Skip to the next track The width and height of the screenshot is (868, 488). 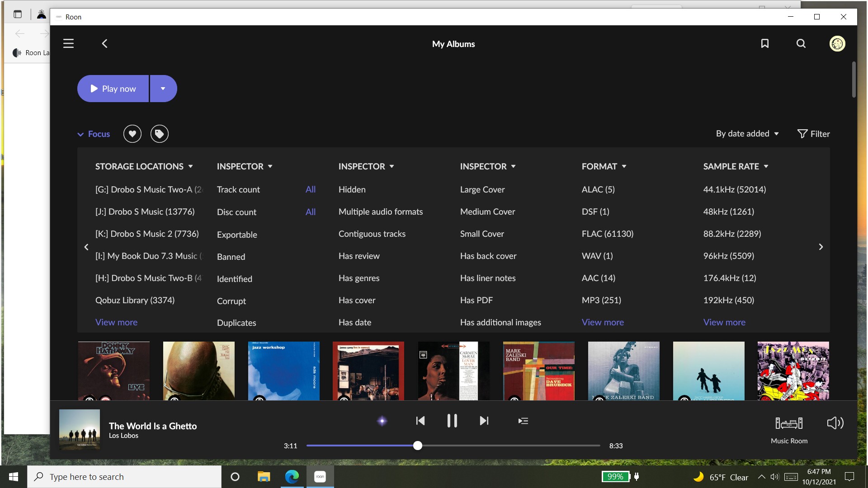click(x=484, y=421)
